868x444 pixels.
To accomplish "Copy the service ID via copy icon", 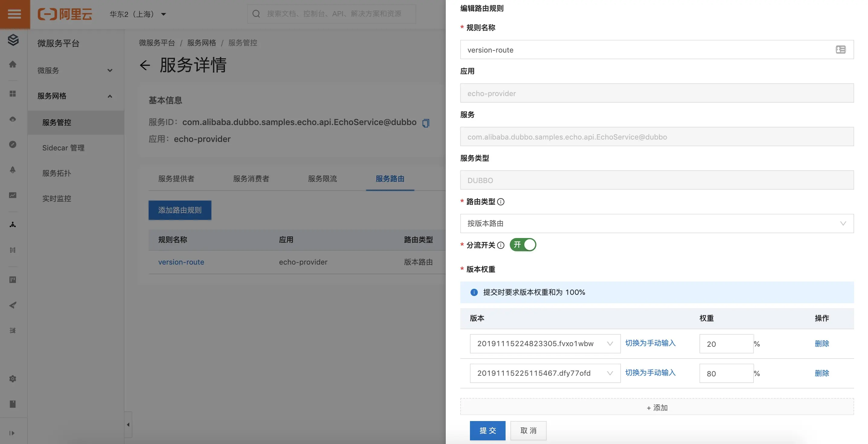I will [x=426, y=123].
